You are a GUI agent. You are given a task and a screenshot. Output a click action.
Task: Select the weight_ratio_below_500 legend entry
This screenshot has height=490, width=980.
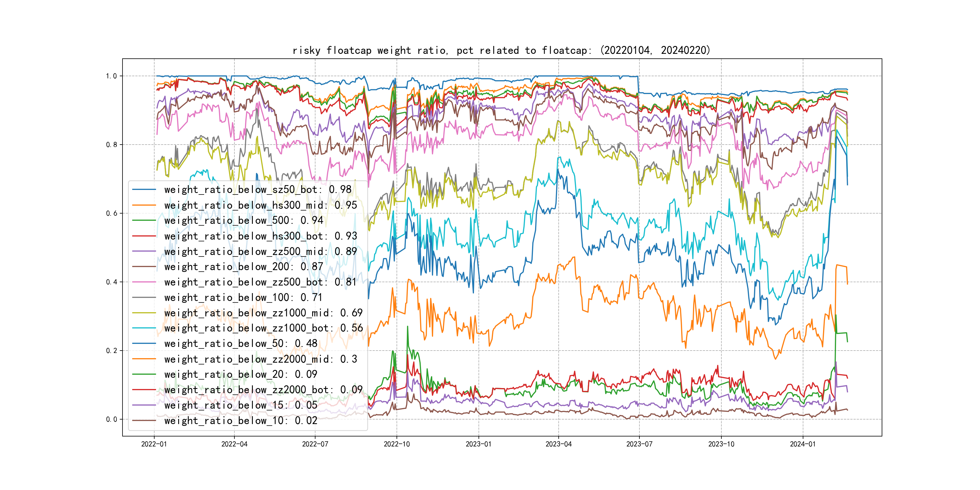(243, 220)
